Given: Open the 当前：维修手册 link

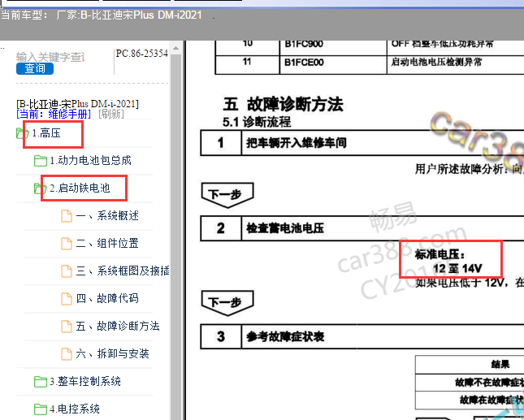Looking at the screenshot, I should [x=54, y=114].
